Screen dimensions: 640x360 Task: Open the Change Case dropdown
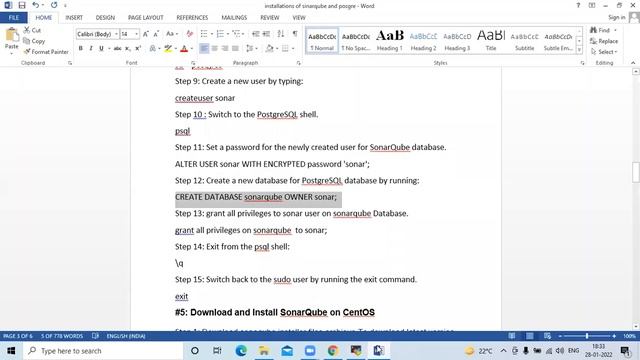click(172, 34)
